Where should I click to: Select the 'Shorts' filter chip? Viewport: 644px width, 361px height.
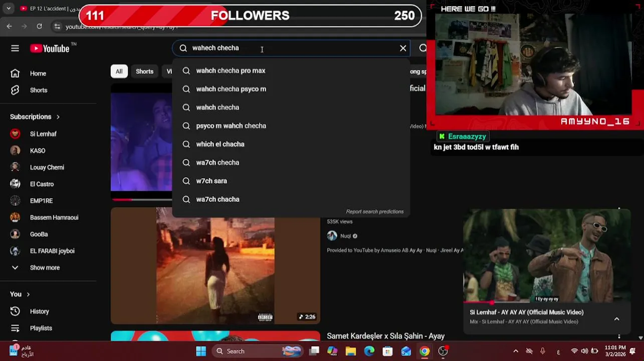pyautogui.click(x=144, y=71)
